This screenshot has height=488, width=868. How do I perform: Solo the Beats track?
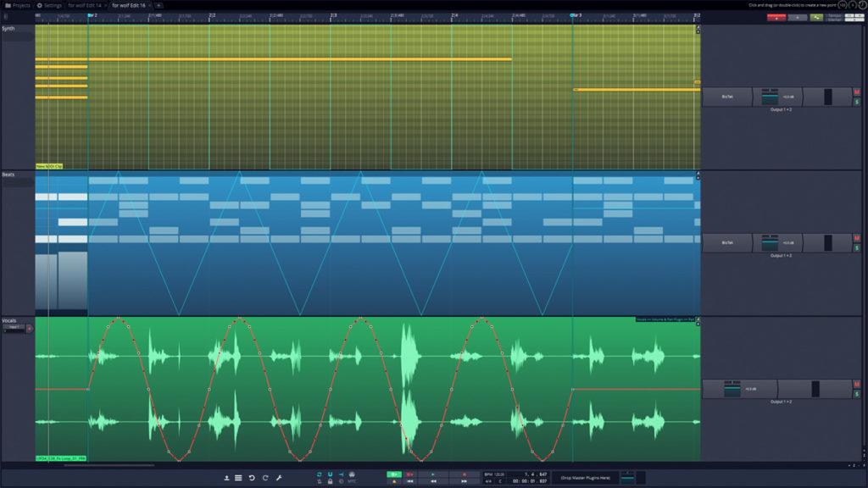[857, 248]
